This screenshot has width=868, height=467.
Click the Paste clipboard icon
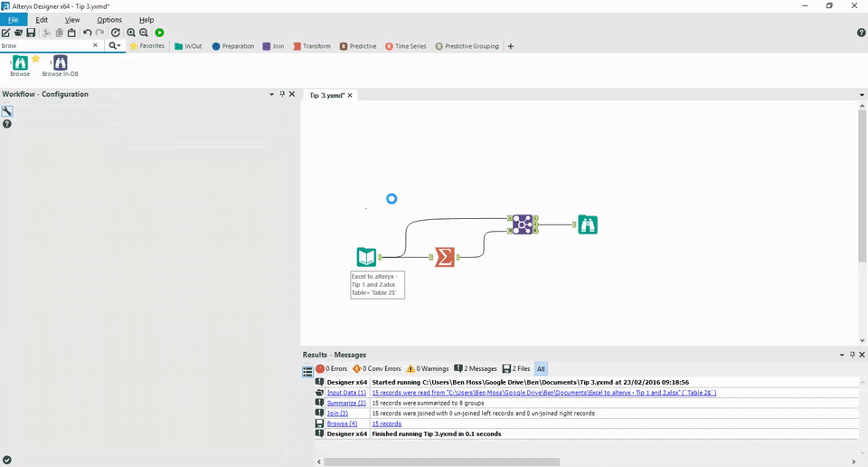(x=71, y=33)
